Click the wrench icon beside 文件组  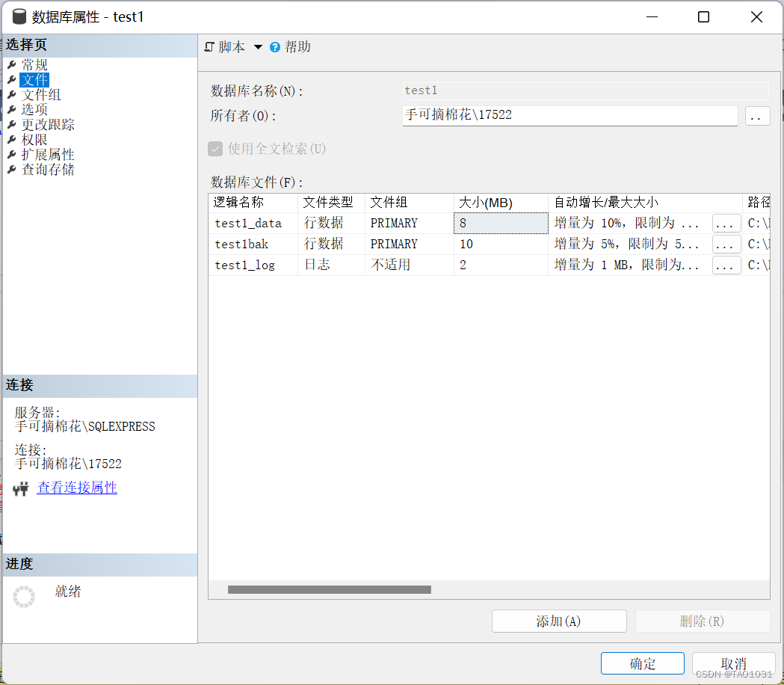[12, 94]
